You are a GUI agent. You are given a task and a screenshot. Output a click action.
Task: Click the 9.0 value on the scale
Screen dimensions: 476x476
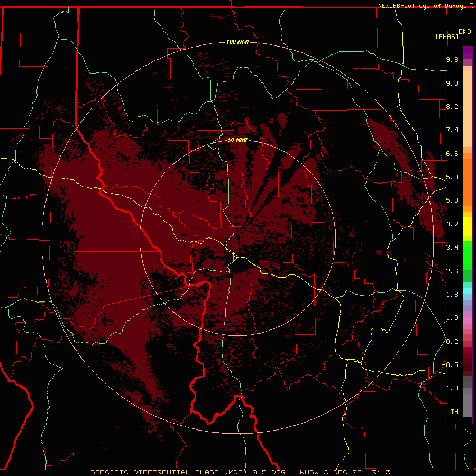[452, 83]
